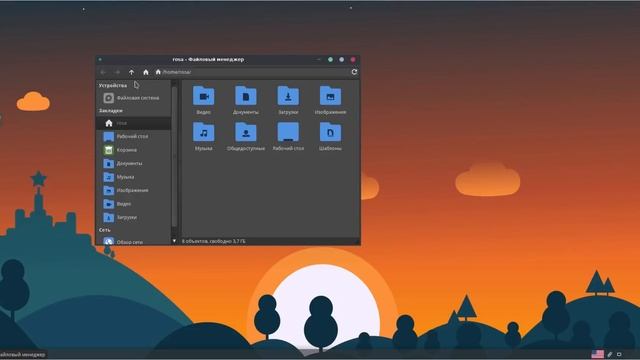The image size is (640, 360).
Task: Go forward with the right arrow toolbar button
Action: (117, 72)
